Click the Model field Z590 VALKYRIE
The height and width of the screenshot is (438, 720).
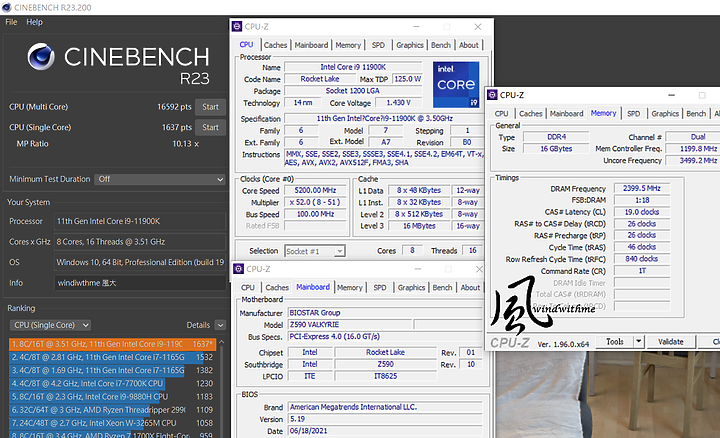point(349,325)
